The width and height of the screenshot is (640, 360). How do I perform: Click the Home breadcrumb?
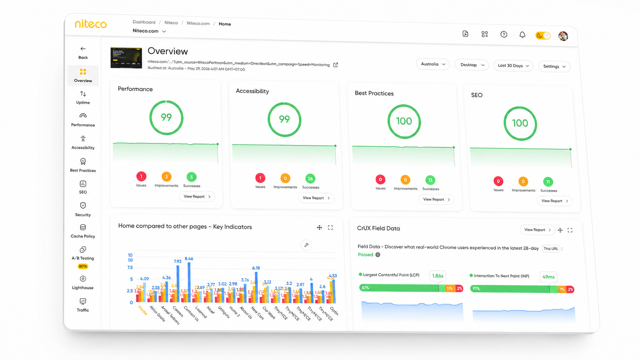tap(224, 24)
